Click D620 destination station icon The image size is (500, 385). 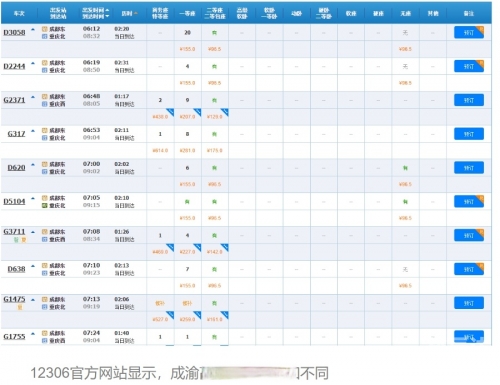pyautogui.click(x=44, y=172)
